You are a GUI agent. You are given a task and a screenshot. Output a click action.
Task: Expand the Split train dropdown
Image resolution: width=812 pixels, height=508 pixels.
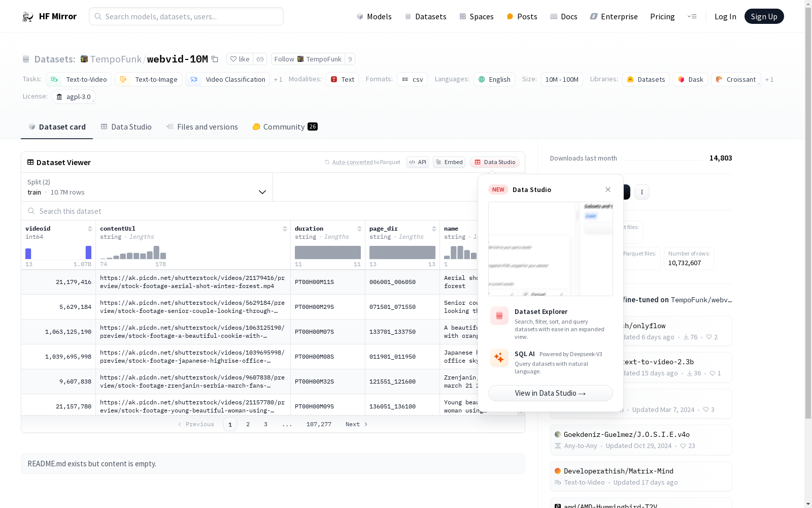pos(147,187)
